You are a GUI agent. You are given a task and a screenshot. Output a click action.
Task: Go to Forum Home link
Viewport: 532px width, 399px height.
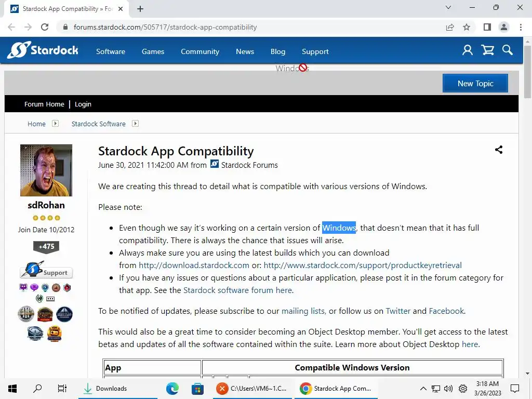pyautogui.click(x=44, y=104)
